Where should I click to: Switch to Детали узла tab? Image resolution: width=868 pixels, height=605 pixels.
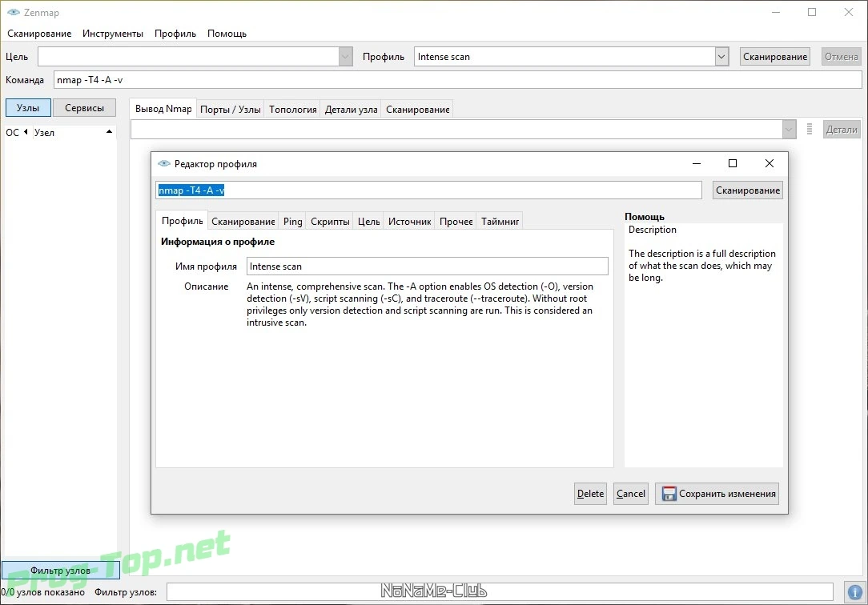click(351, 110)
